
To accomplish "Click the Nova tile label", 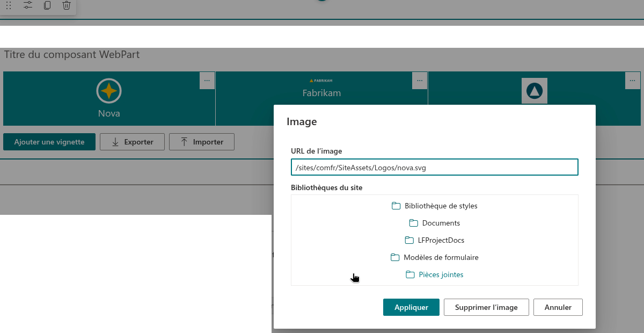I will tap(109, 113).
